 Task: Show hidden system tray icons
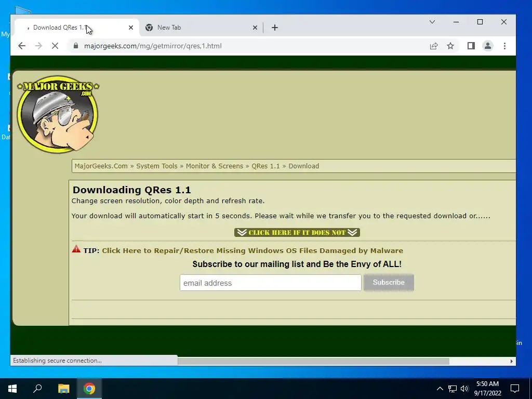tap(440, 389)
